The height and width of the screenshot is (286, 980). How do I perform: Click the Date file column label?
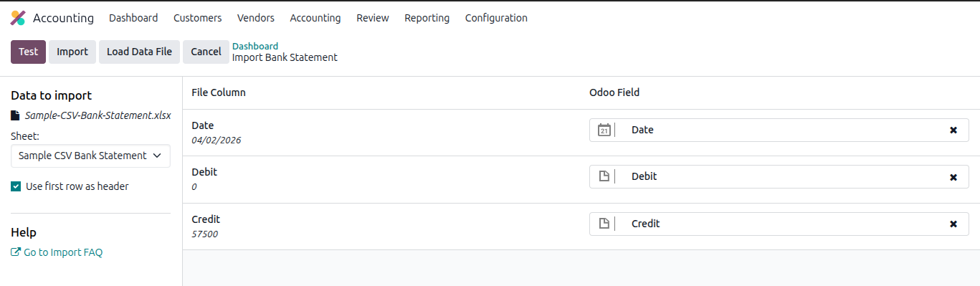[x=203, y=125]
